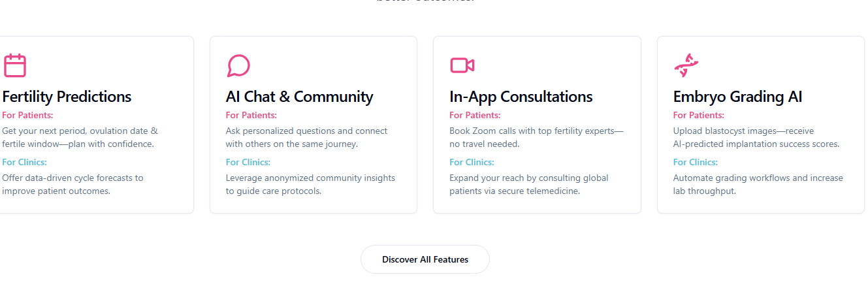868x290 pixels.
Task: Click For Clinics label under In-App Consultations
Action: click(472, 162)
